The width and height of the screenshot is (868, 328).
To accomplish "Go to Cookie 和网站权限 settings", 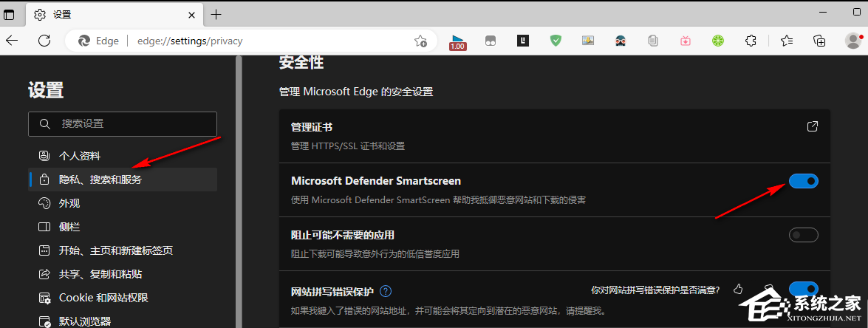I will point(103,298).
